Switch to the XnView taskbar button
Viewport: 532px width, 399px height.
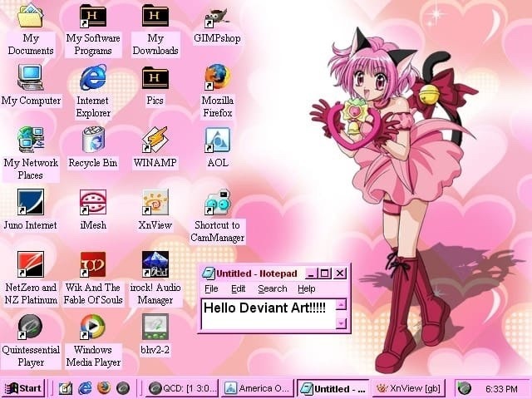pos(409,388)
